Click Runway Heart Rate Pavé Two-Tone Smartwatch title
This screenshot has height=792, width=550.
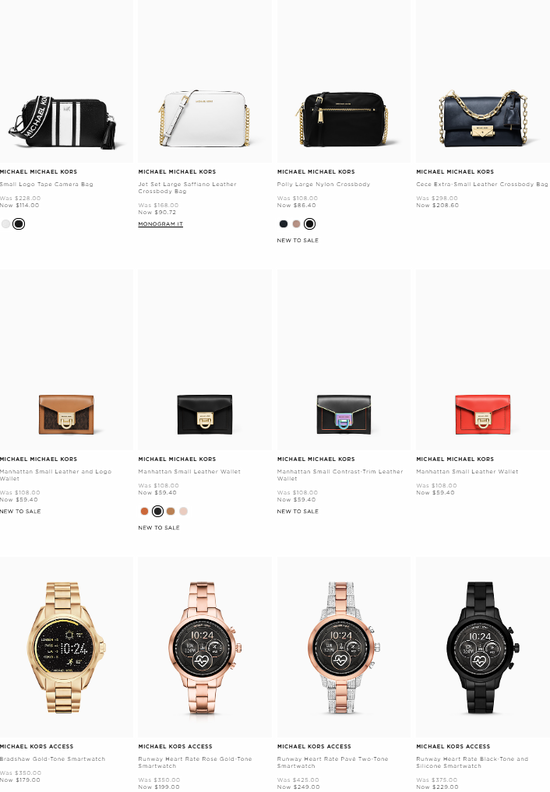[332, 762]
